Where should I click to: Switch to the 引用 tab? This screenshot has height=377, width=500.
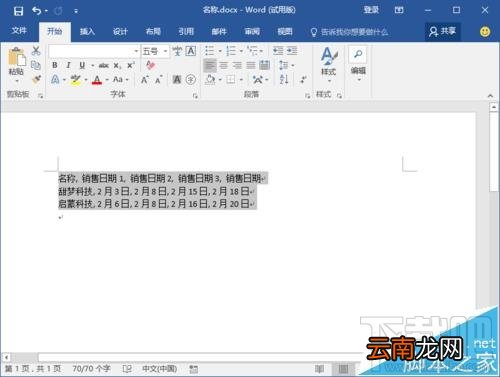(186, 32)
